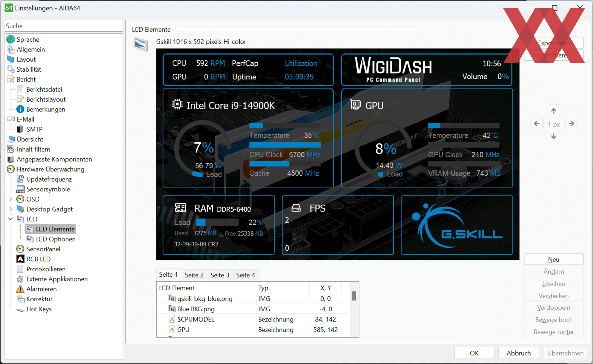The width and height of the screenshot is (593, 364).
Task: Select the gskill-bkg-blue.png list row
Action: point(253,299)
